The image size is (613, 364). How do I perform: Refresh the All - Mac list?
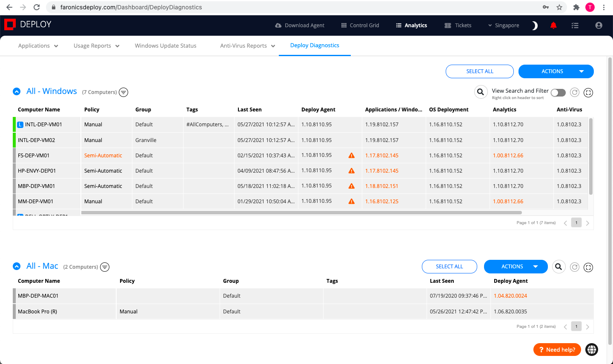(574, 267)
